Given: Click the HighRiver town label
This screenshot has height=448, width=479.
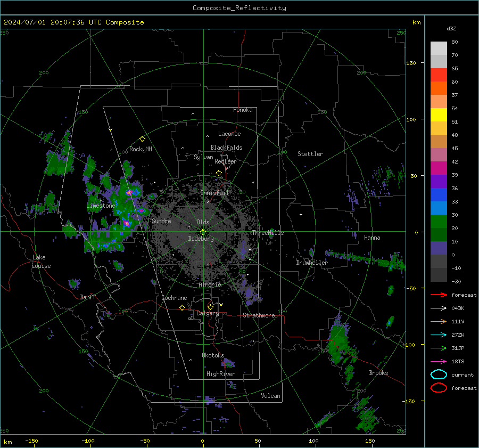Looking at the screenshot, I should click(x=221, y=374).
